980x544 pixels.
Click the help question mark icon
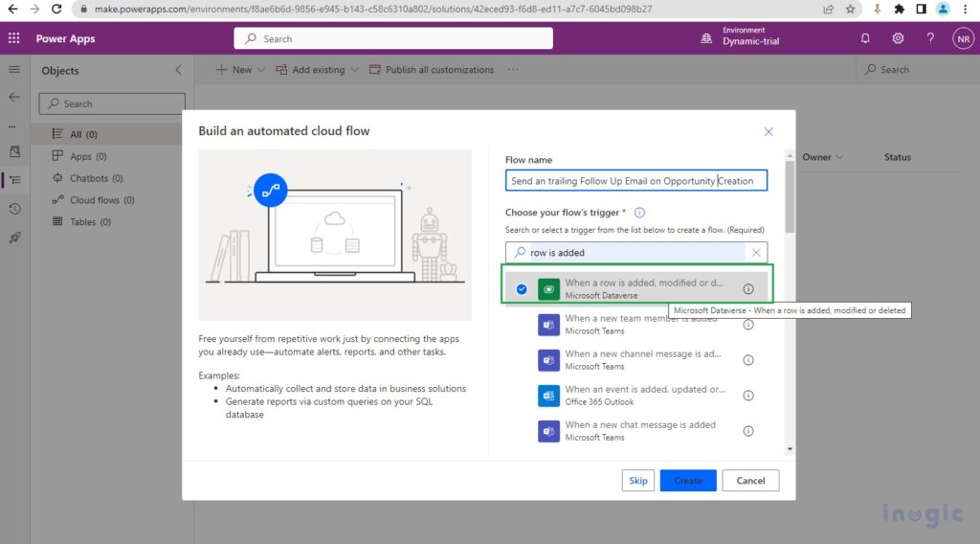pos(930,38)
